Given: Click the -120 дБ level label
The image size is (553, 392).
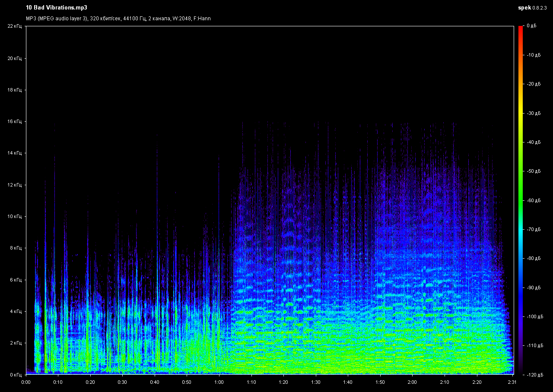Looking at the screenshot, I should pos(534,374).
